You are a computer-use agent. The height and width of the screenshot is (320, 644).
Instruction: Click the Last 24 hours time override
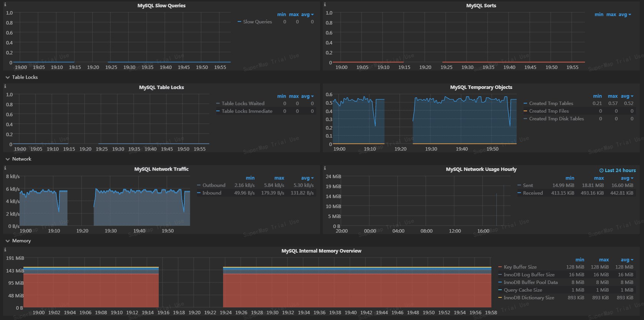tap(618, 171)
